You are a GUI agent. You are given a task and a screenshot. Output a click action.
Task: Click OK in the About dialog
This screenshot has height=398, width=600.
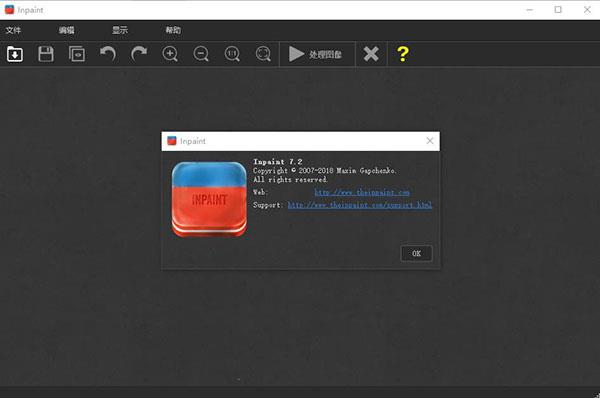tap(416, 253)
